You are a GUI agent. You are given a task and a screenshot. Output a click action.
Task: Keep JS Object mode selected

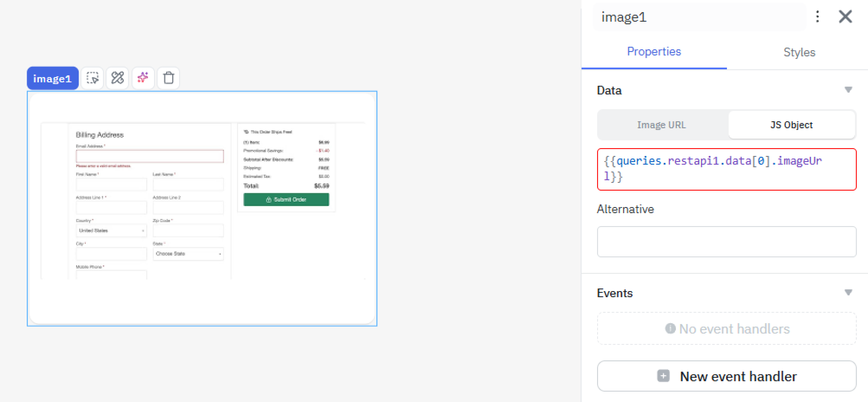(791, 125)
